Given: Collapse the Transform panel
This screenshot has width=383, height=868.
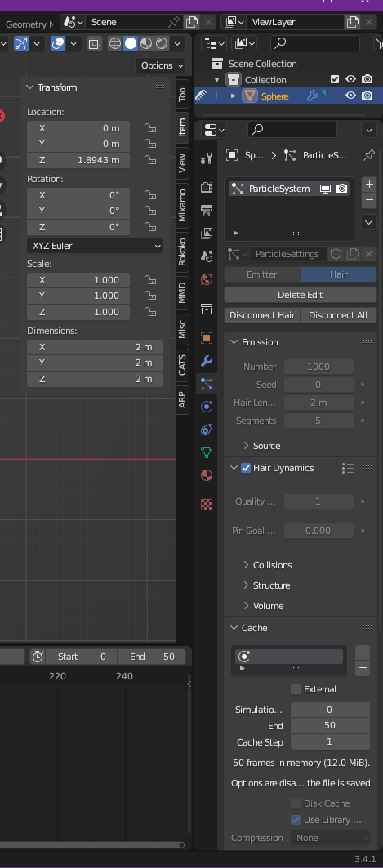Looking at the screenshot, I should pos(30,87).
